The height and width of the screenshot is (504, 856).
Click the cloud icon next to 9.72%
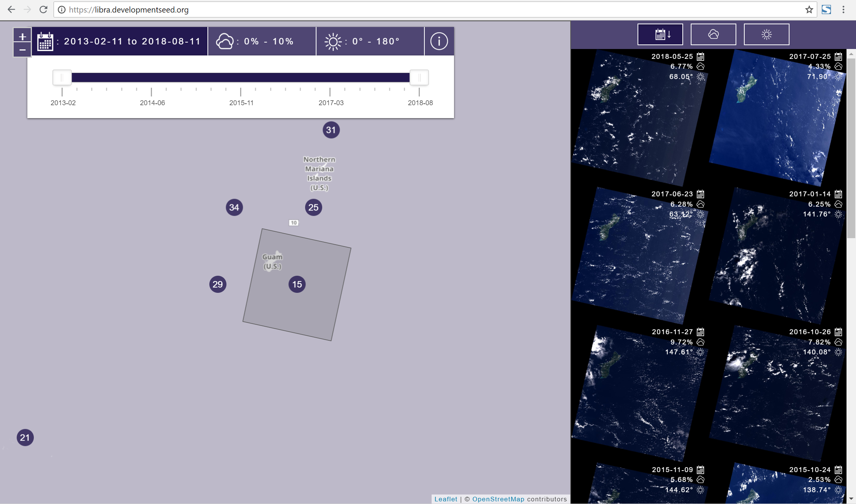click(x=701, y=342)
